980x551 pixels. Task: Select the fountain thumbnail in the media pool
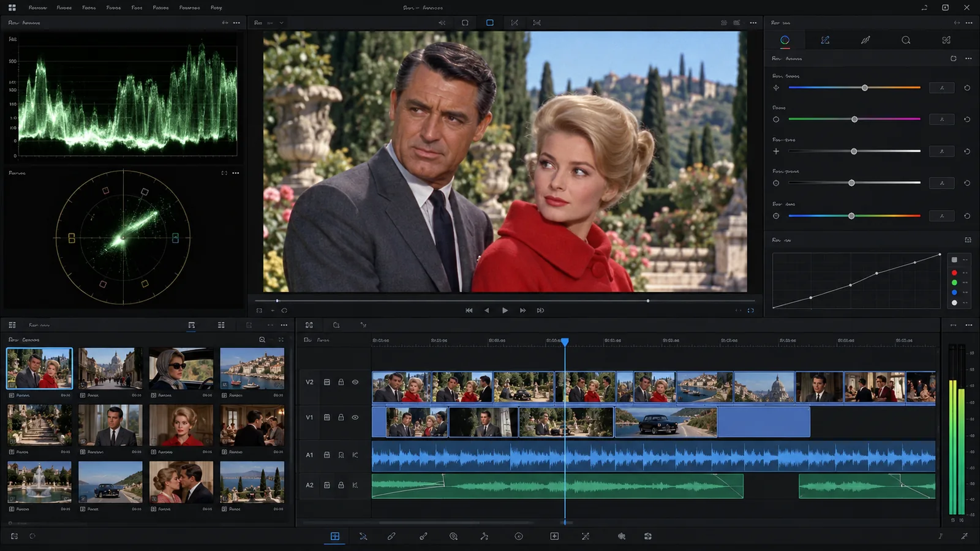[x=39, y=482]
